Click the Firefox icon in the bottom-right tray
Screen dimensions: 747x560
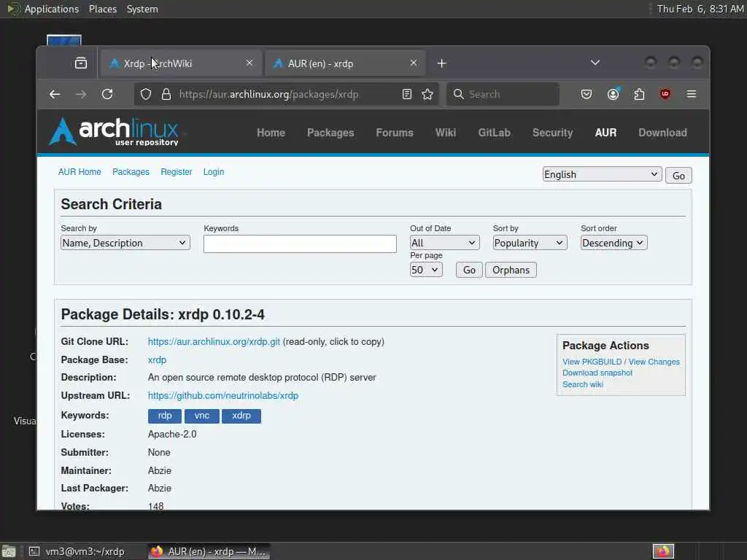tap(663, 551)
